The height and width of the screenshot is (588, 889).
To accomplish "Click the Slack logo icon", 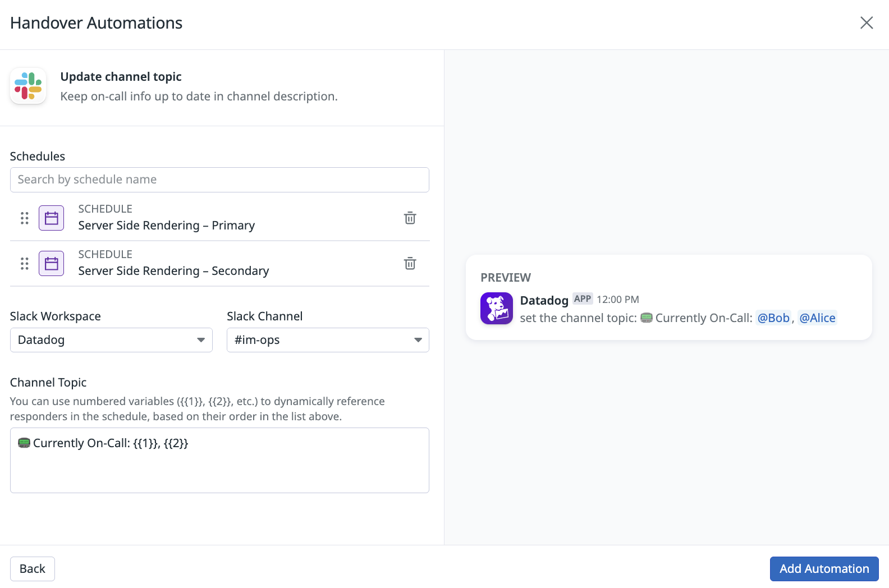I will coord(28,86).
